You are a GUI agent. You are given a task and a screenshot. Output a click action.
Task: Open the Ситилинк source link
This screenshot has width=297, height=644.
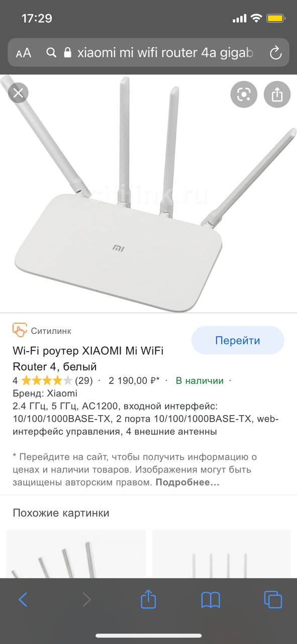pos(51,331)
